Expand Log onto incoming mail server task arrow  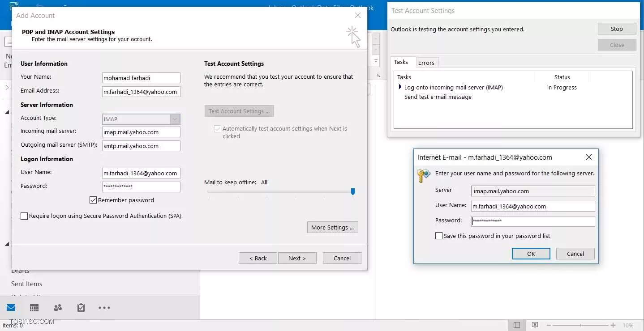tap(400, 87)
